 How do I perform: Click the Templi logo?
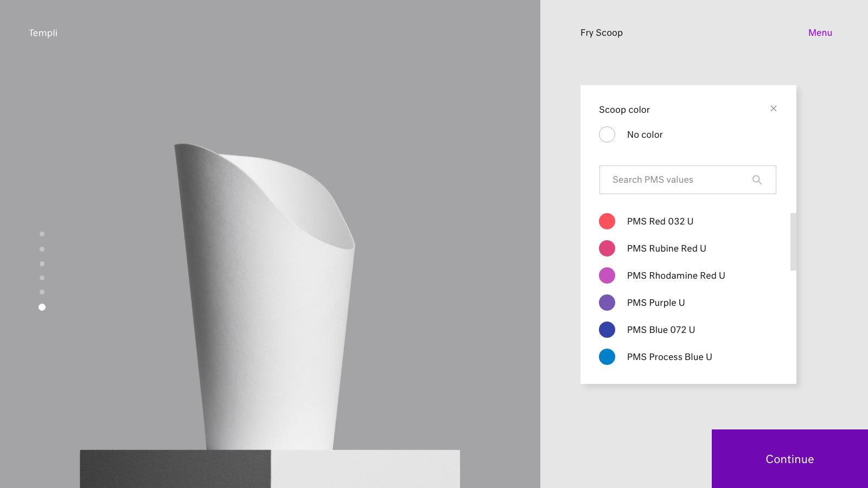pos(43,33)
